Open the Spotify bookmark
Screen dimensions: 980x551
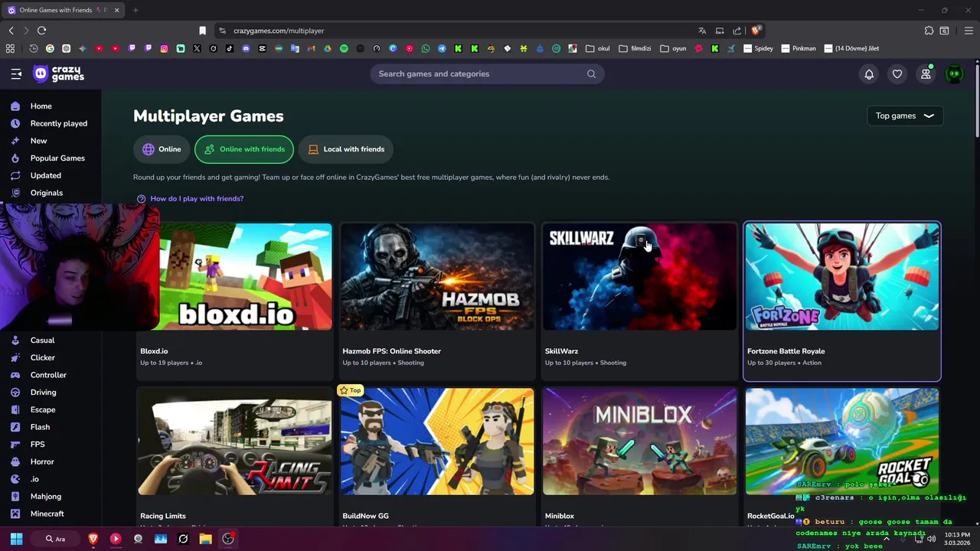344,48
